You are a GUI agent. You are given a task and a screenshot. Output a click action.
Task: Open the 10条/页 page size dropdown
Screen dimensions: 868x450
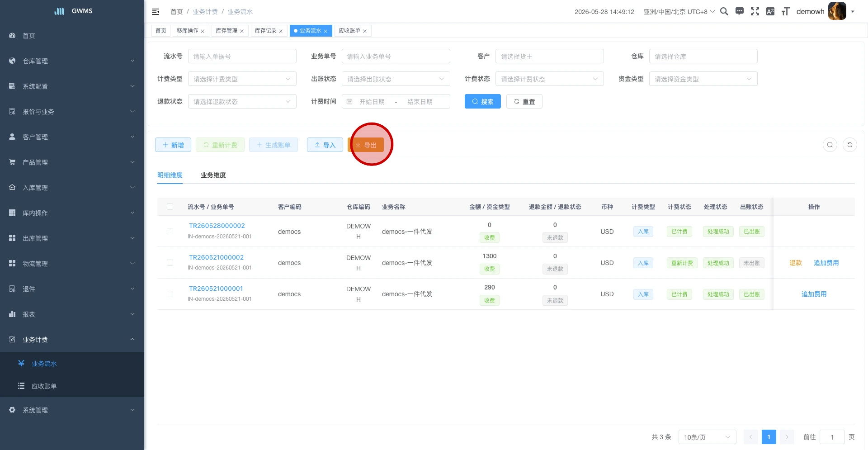(708, 437)
